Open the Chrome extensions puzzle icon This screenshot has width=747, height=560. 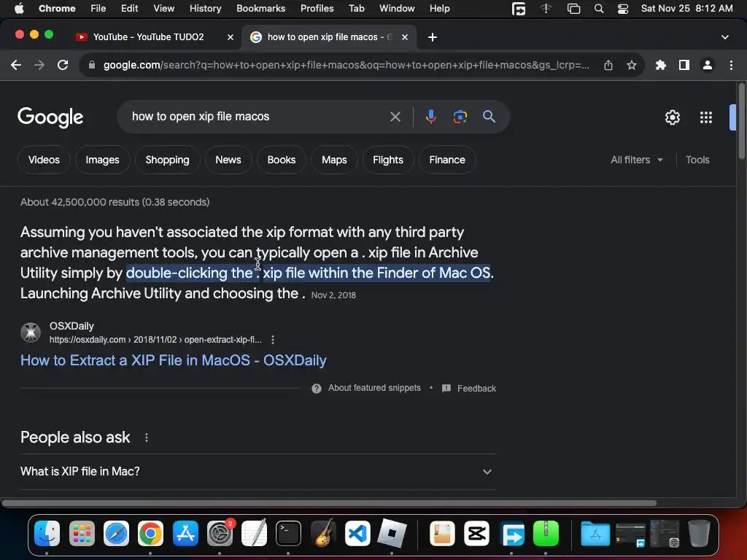[661, 65]
